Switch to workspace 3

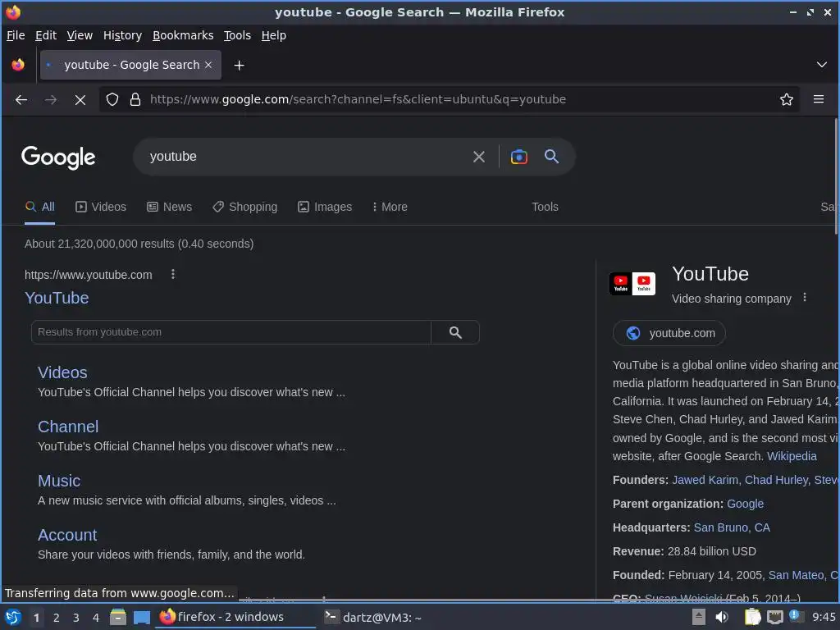tap(76, 618)
